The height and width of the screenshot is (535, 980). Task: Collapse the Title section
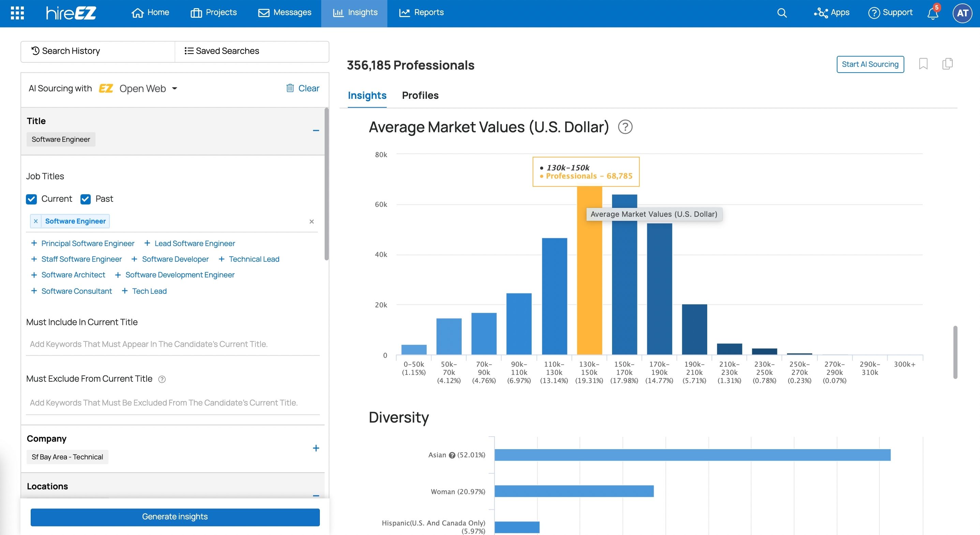point(315,131)
